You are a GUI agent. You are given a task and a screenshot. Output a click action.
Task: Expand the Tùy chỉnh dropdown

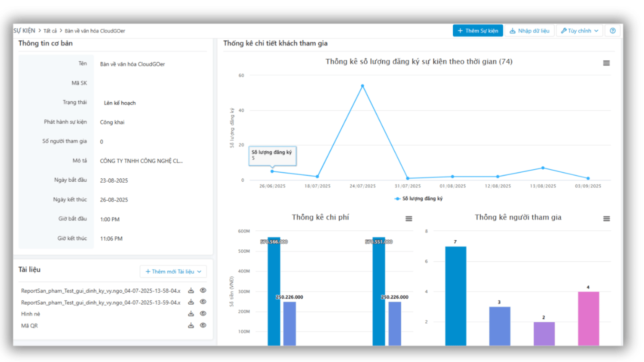click(x=579, y=31)
